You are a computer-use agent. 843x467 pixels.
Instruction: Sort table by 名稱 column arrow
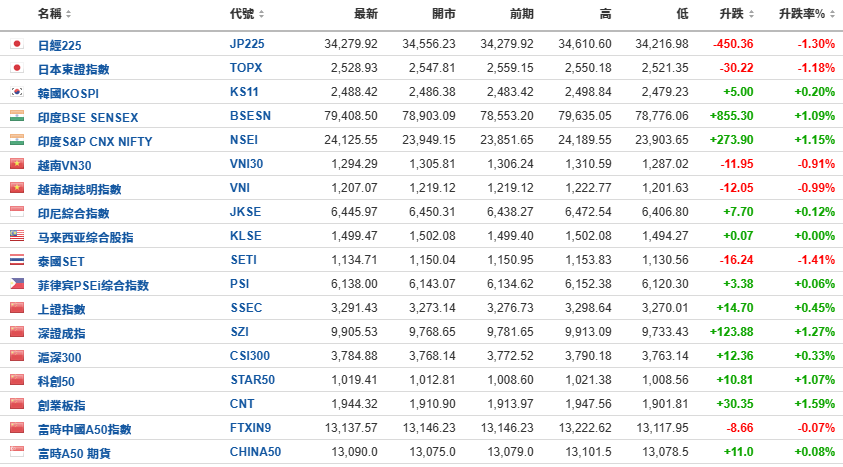pos(69,14)
